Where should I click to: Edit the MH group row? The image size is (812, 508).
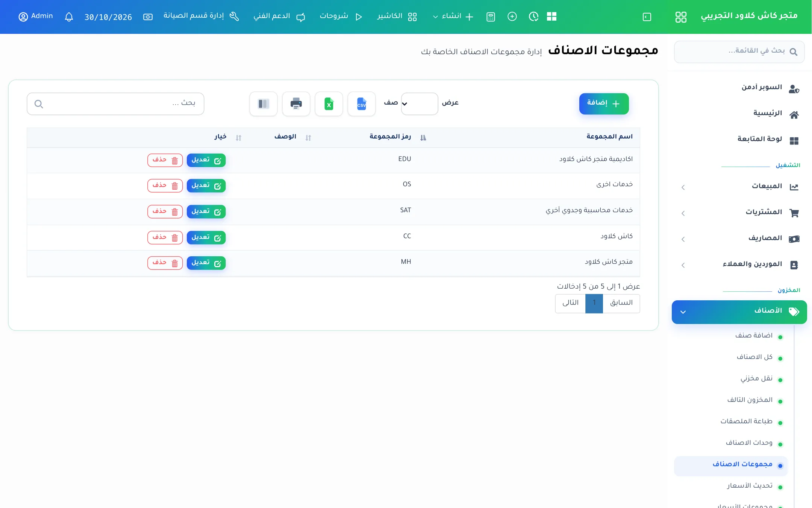tap(206, 263)
